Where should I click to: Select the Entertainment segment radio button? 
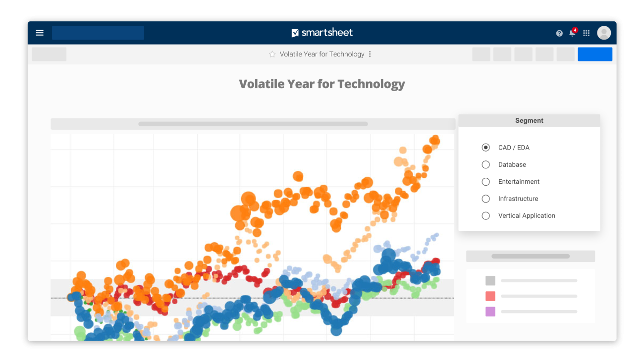point(485,181)
